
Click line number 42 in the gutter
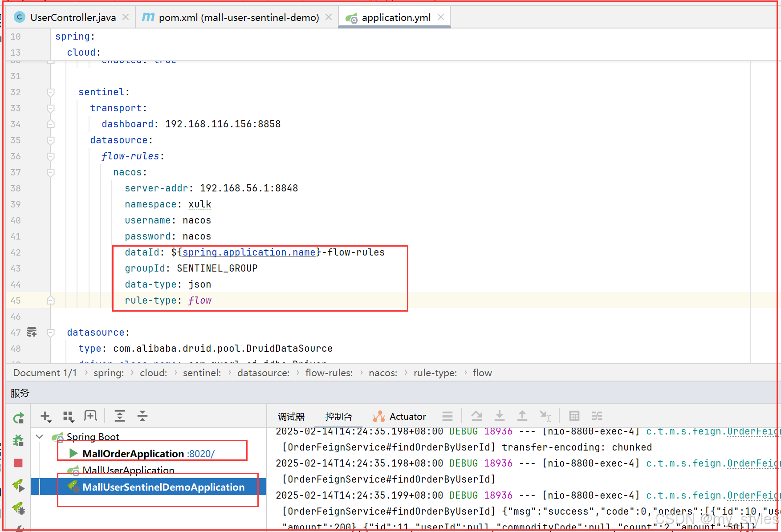16,252
